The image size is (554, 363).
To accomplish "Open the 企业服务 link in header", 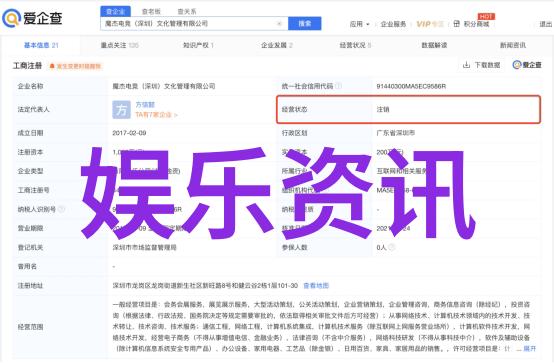I will pos(393,24).
